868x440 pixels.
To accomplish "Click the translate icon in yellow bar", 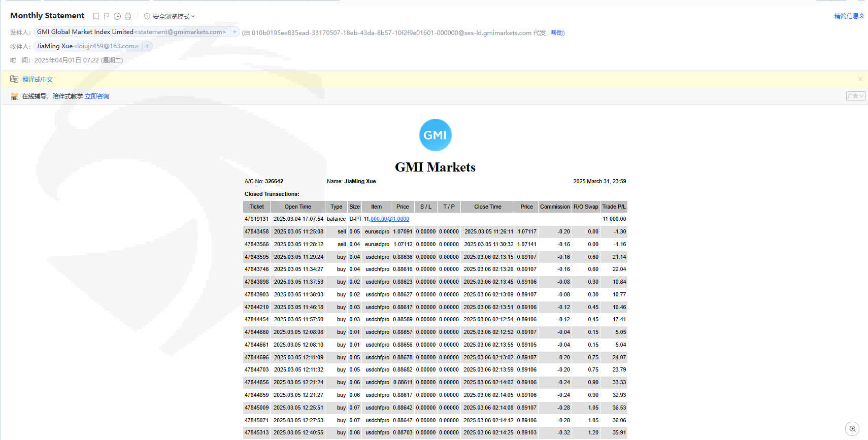I will tap(14, 79).
